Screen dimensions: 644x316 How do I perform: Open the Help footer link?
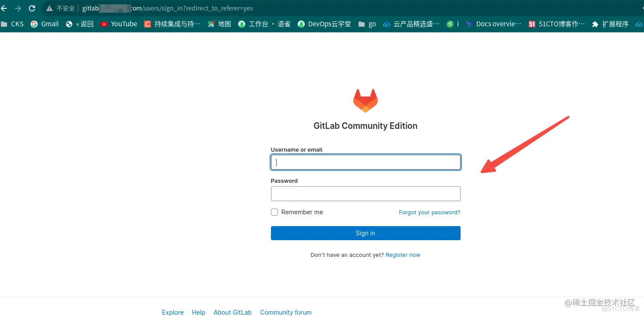click(198, 312)
